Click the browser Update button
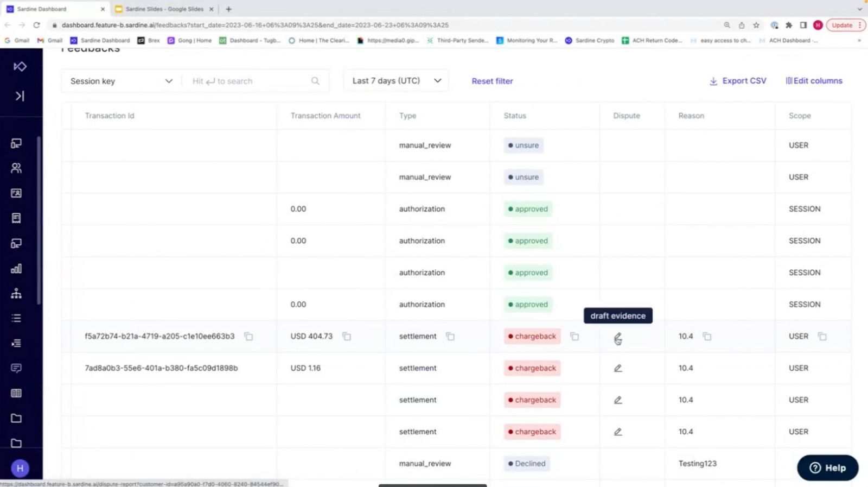 [x=845, y=25]
